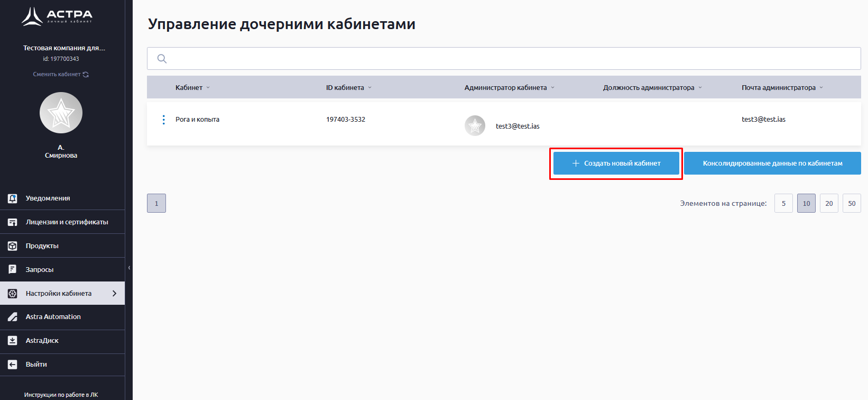This screenshot has height=400, width=868.
Task: Focus the search input field
Action: (504, 59)
